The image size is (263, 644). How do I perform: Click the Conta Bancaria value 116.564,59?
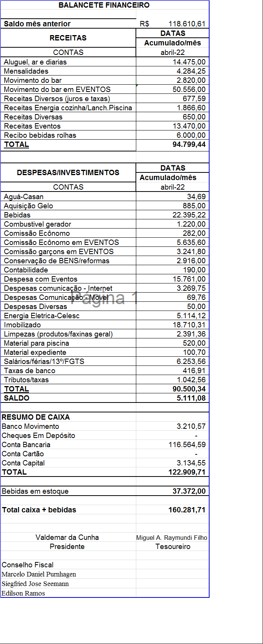(x=187, y=444)
